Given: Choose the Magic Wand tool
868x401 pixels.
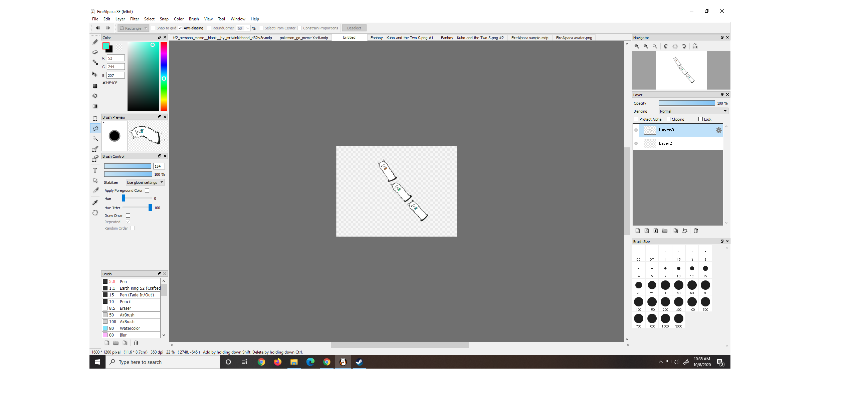Looking at the screenshot, I should [95, 139].
